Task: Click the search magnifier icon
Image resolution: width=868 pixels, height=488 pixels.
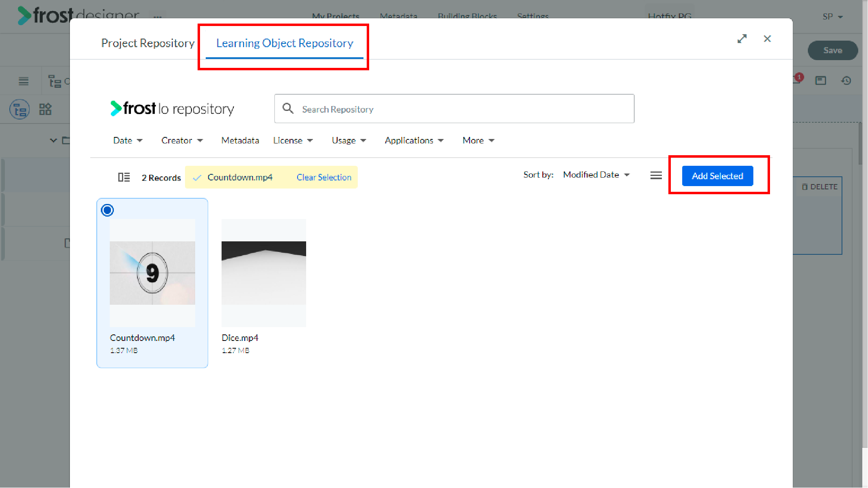Action: (288, 108)
